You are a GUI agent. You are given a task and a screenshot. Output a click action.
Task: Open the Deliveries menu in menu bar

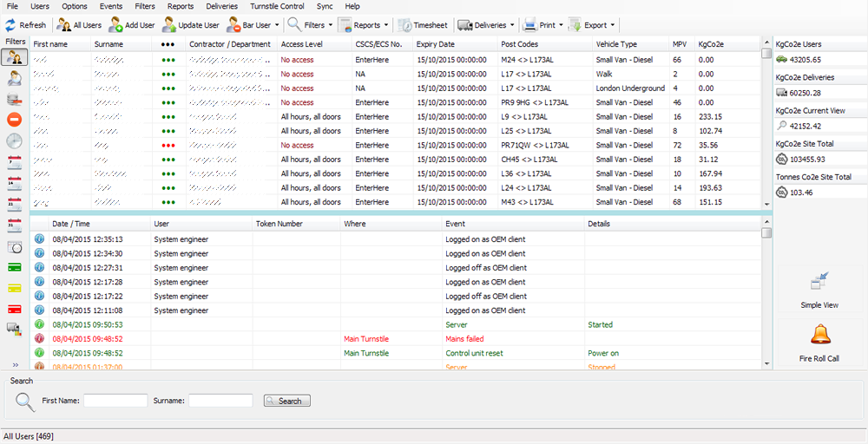click(221, 6)
